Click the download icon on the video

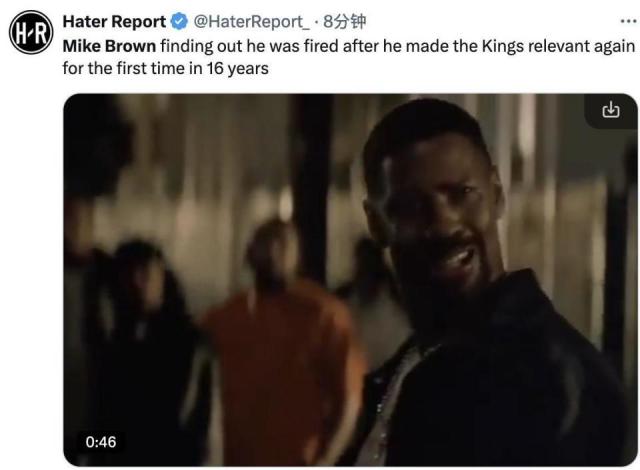(610, 110)
